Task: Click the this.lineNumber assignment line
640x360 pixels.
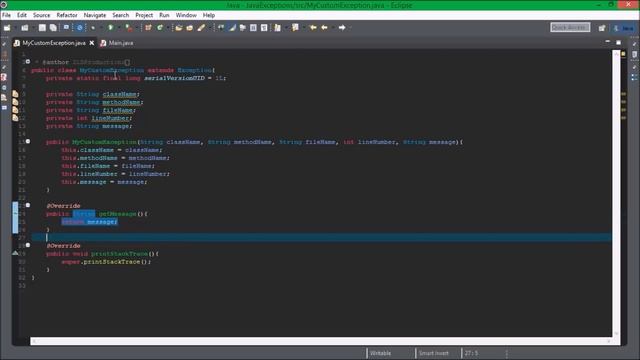Action: (116, 174)
